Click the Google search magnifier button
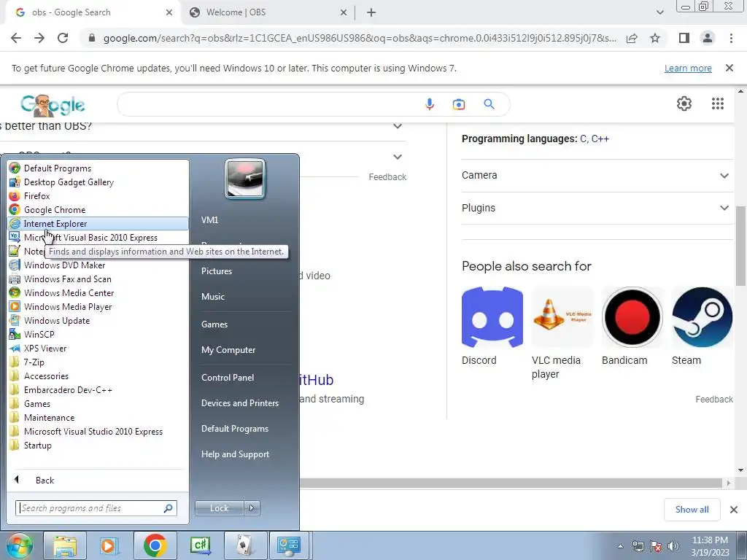Screen dimensions: 747x560 pyautogui.click(x=489, y=104)
